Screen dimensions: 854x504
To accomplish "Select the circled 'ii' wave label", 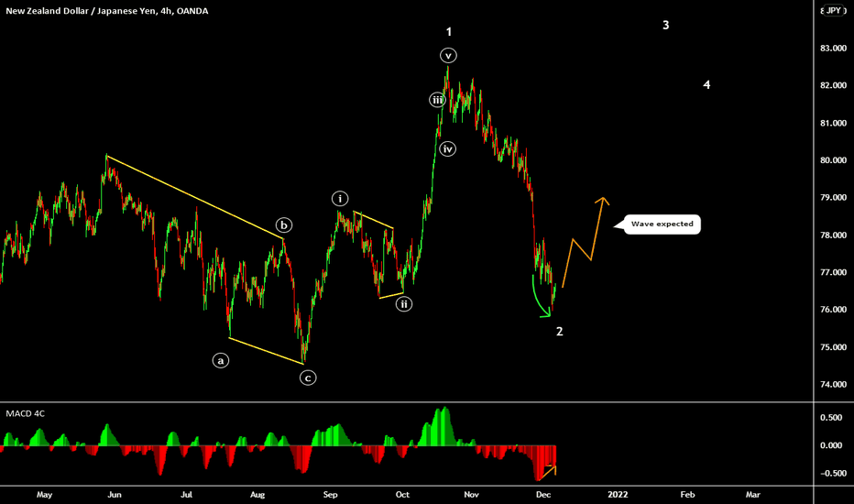I will (x=403, y=304).
